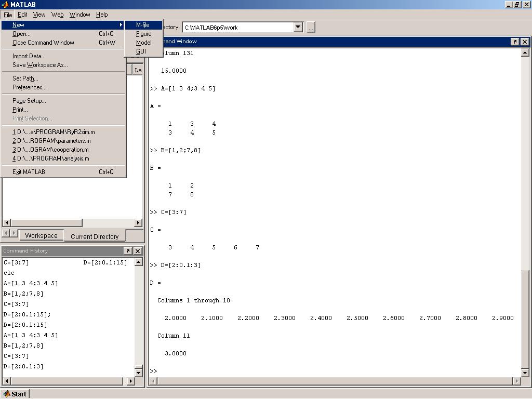
Task: Click the empty >> prompt at the bottom
Action: (x=153, y=371)
